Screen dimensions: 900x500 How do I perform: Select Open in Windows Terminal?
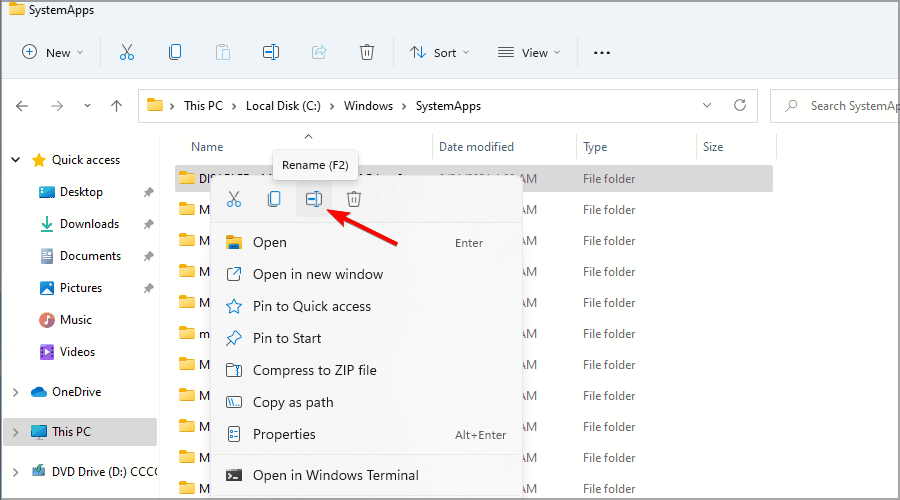335,475
